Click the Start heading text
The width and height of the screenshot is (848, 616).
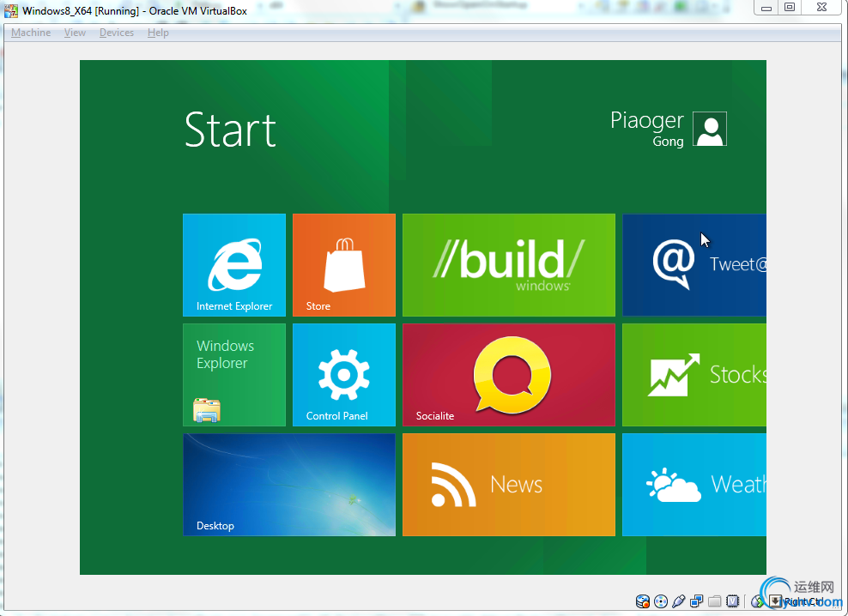pyautogui.click(x=230, y=130)
